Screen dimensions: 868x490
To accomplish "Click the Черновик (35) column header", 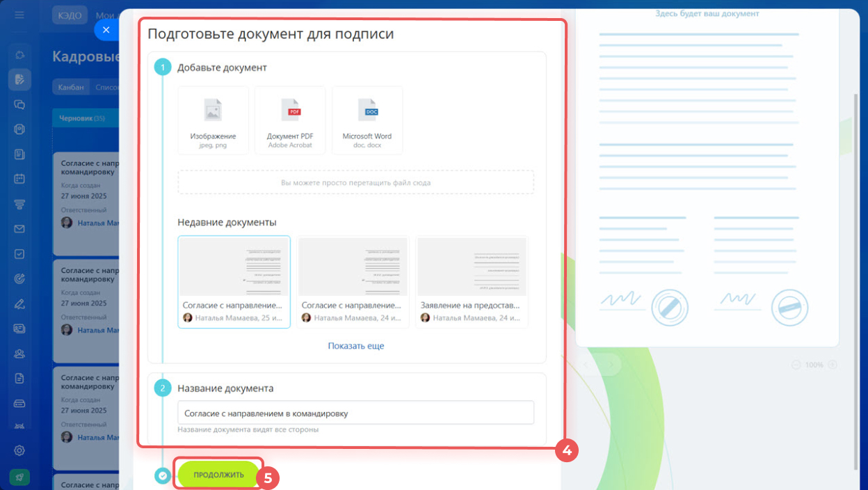I will tap(85, 118).
